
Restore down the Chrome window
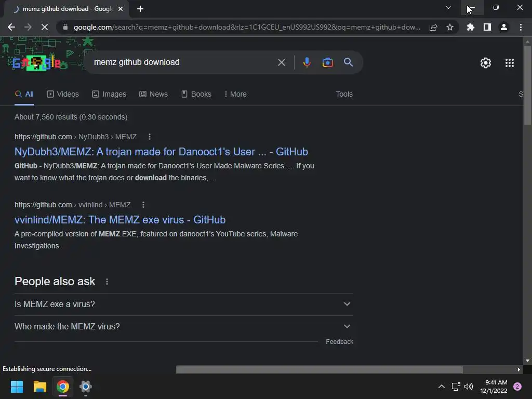click(496, 7)
